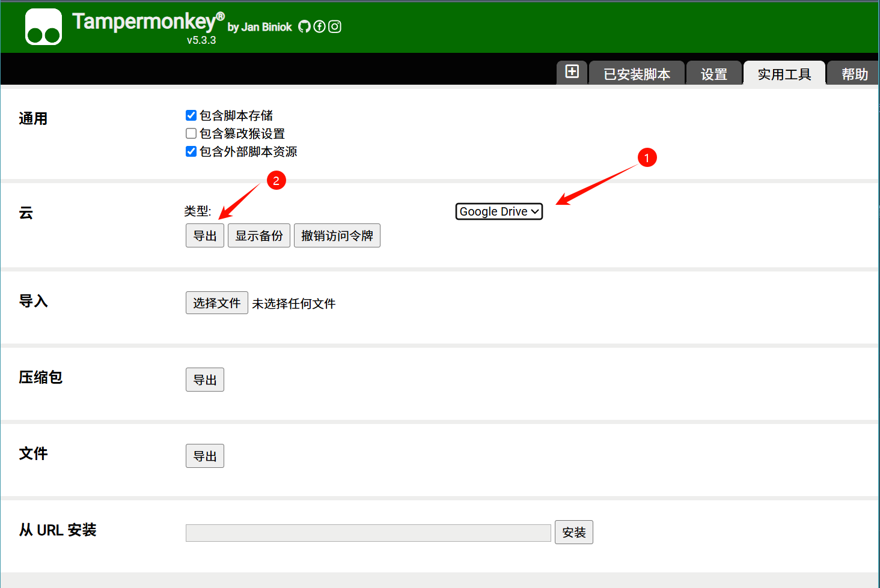This screenshot has width=880, height=588.
Task: Click the 通用 section heading
Action: click(33, 118)
